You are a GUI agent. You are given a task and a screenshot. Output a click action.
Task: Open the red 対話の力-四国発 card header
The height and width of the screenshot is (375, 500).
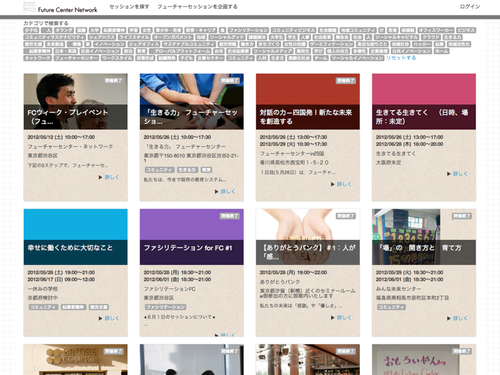tap(308, 101)
